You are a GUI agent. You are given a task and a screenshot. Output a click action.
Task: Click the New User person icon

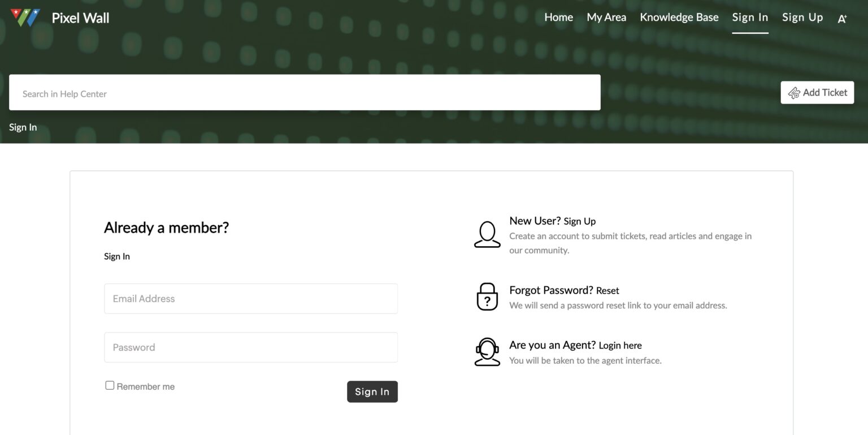click(x=487, y=234)
